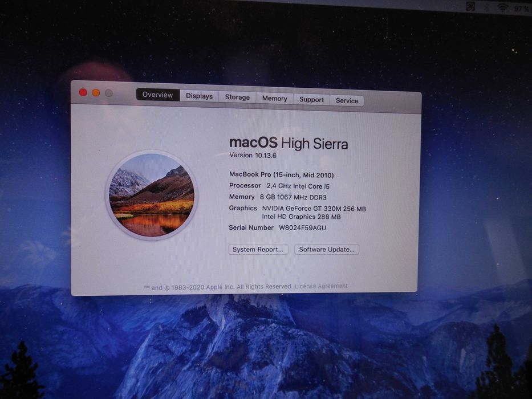Click NVIDIA GeForce GT 330M 256 MB text
This screenshot has width=532, height=399.
(314, 209)
